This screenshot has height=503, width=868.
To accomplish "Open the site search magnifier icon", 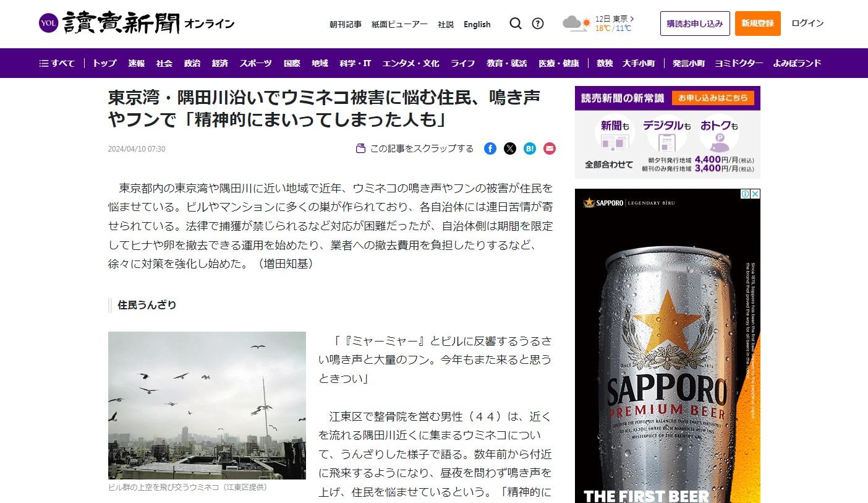I will (x=516, y=23).
